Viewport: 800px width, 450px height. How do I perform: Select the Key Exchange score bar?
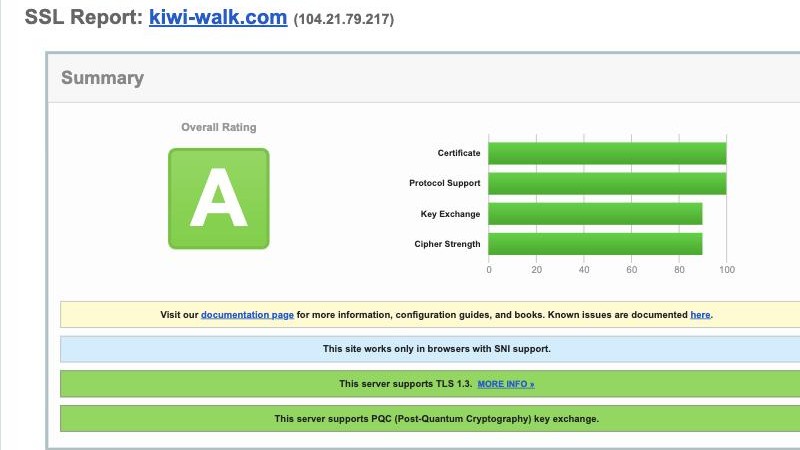pyautogui.click(x=595, y=214)
